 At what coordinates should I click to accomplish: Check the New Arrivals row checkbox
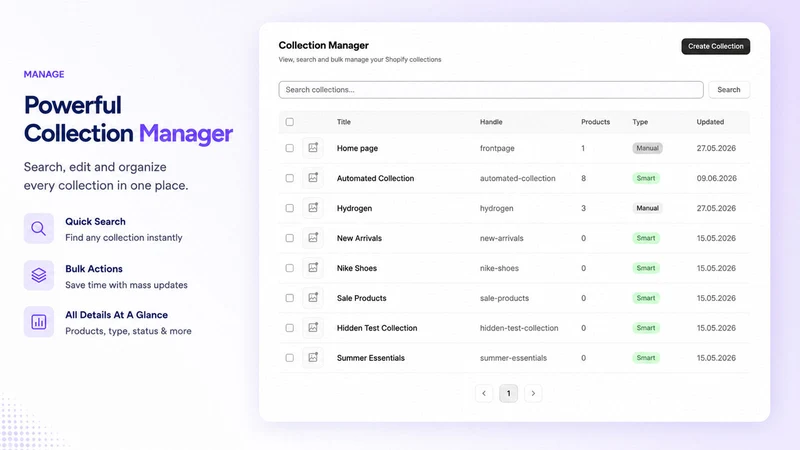[x=290, y=238]
